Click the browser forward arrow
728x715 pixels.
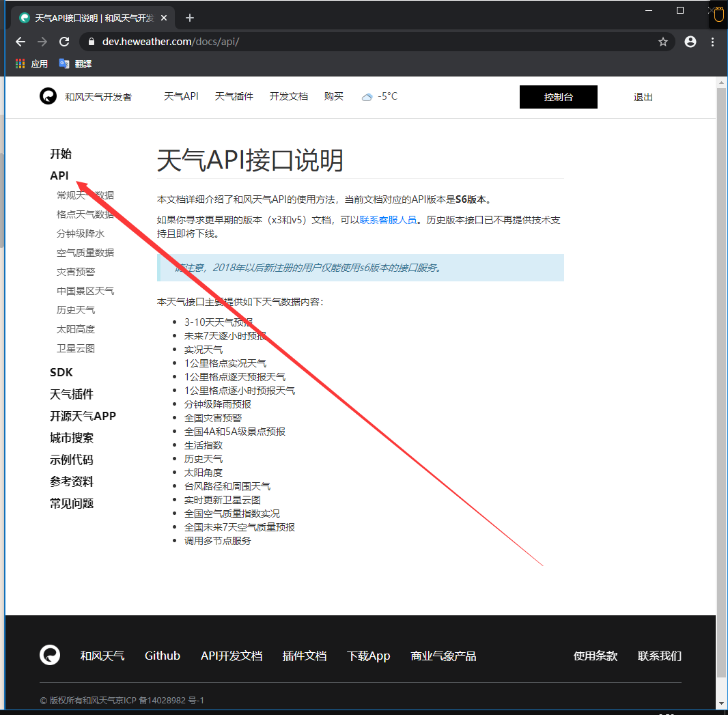(42, 42)
